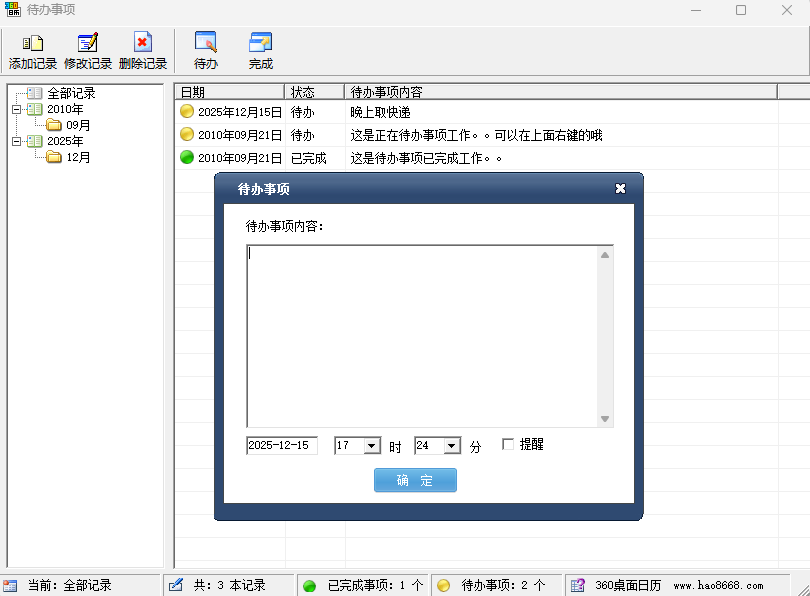Click the 360桌面日历 icon in status bar

coord(578,585)
